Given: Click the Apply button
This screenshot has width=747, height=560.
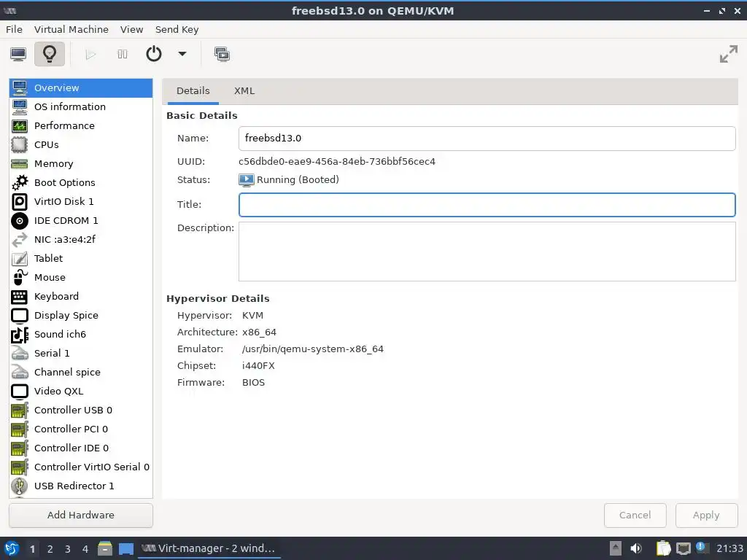Looking at the screenshot, I should 706,516.
